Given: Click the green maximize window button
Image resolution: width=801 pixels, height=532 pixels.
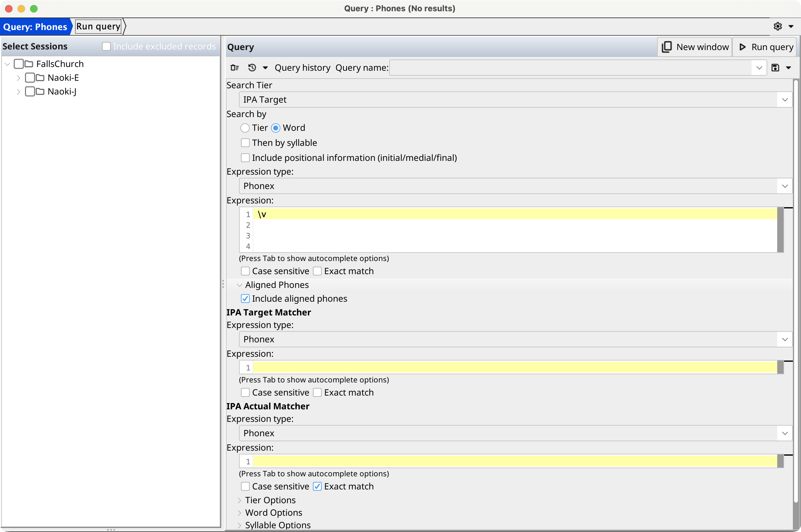Looking at the screenshot, I should 33,8.
